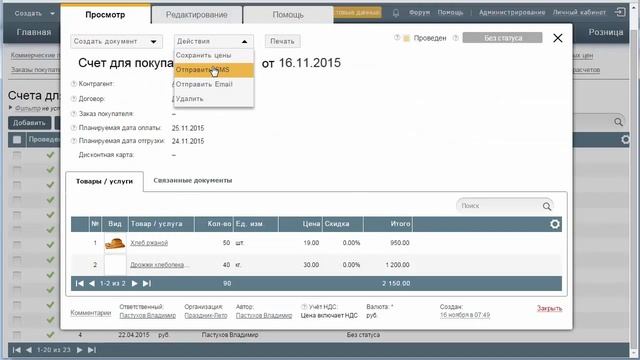The width and height of the screenshot is (640, 360).
Task: Click the Печать button
Action: point(282,41)
